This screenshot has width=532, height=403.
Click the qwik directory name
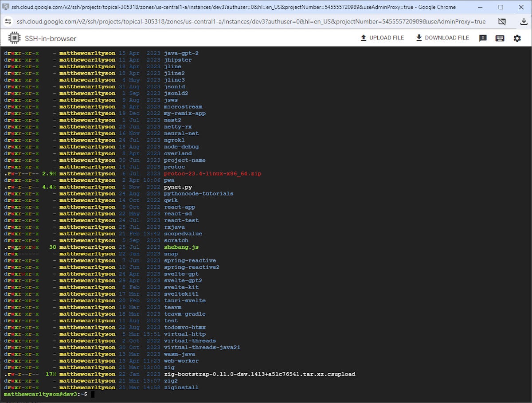click(x=171, y=200)
